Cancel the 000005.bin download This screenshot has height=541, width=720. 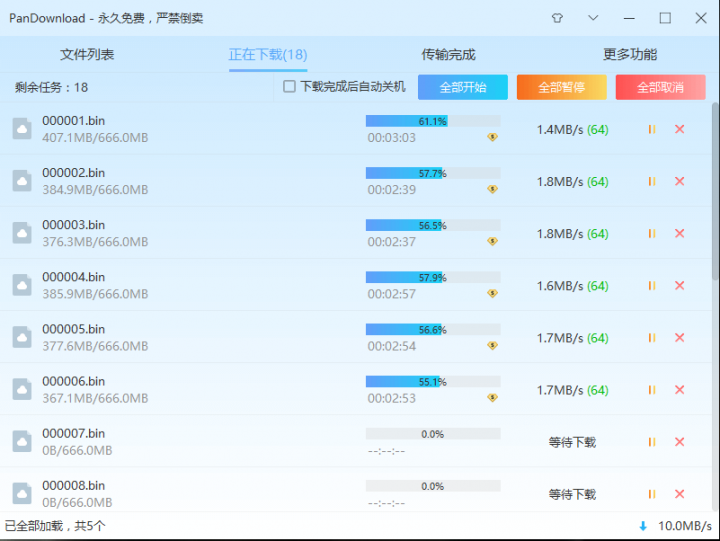point(680,338)
